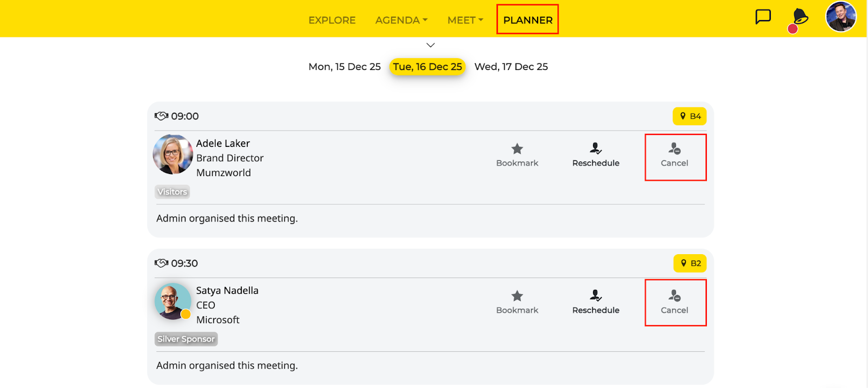The image size is (868, 388).
Task: Open the PLANNER tab
Action: [527, 20]
